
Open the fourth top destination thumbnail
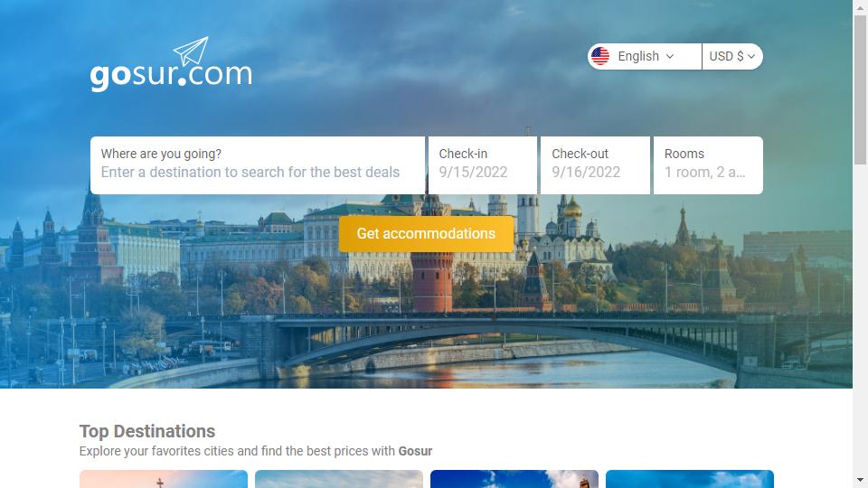690,479
